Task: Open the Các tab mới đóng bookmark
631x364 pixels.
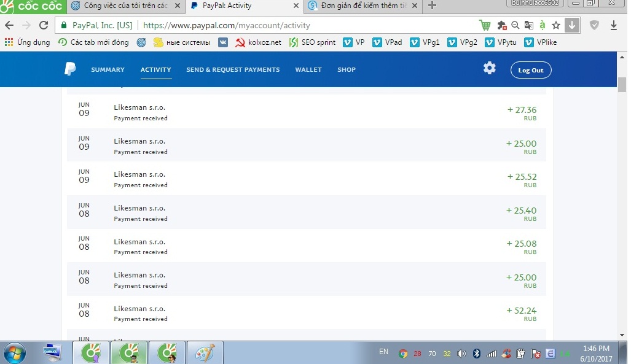Action: [93, 42]
